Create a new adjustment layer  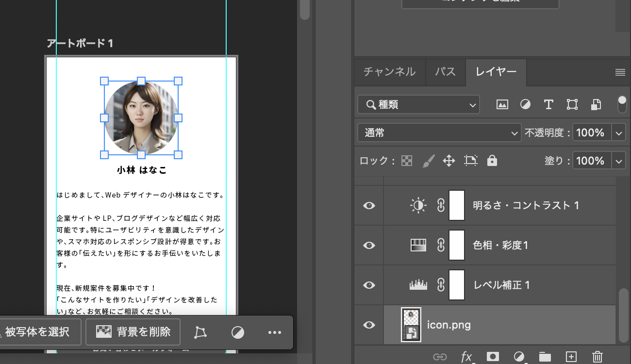point(519,357)
